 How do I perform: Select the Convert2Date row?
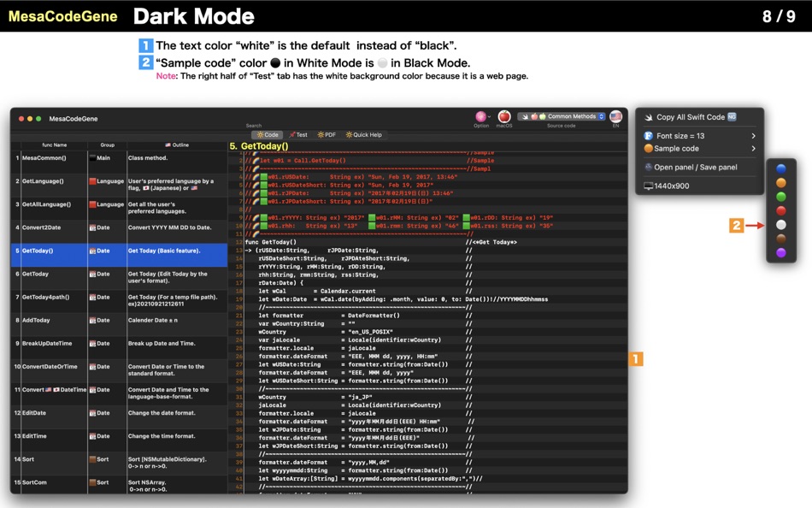(119, 231)
